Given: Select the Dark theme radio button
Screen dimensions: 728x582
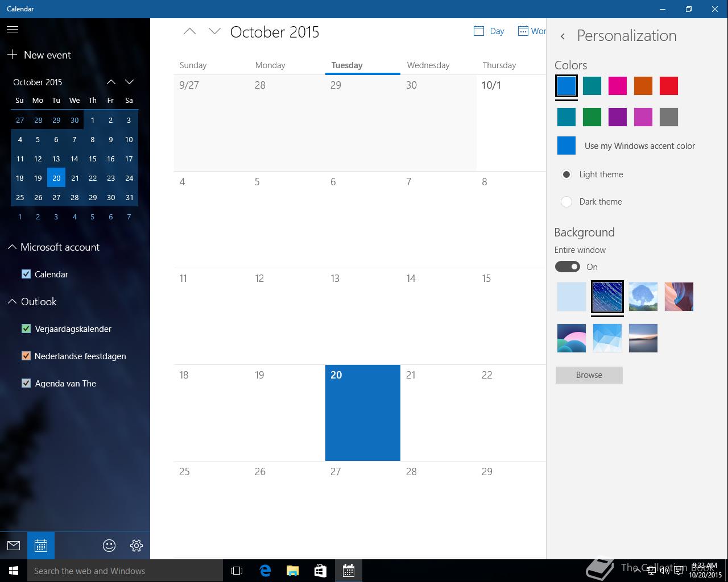Looking at the screenshot, I should click(x=566, y=202).
